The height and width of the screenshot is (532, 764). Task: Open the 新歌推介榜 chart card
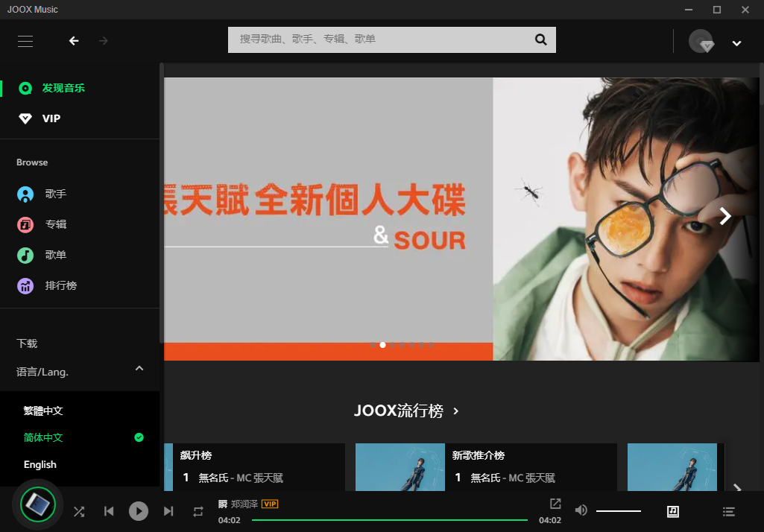[x=486, y=466]
